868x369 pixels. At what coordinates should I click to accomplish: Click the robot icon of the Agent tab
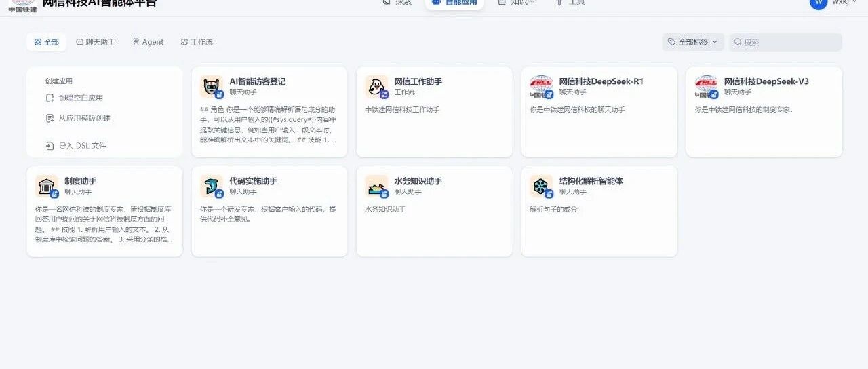[x=136, y=42]
